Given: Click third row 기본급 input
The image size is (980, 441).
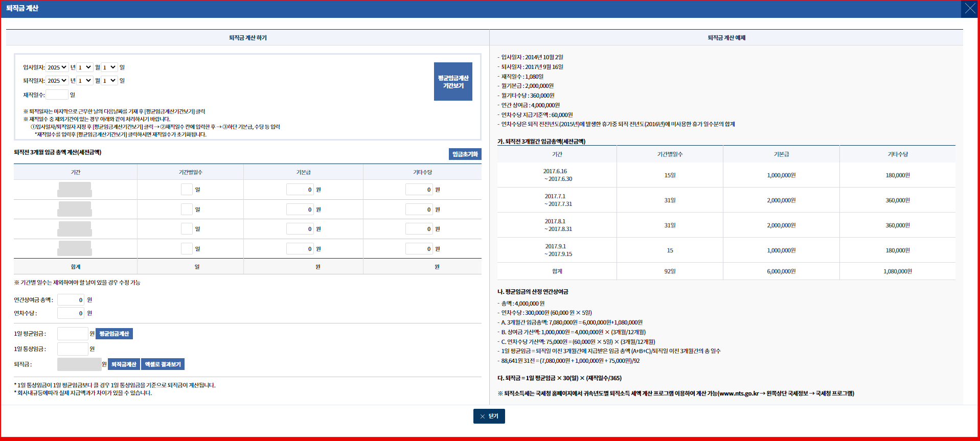Looking at the screenshot, I should [x=300, y=229].
